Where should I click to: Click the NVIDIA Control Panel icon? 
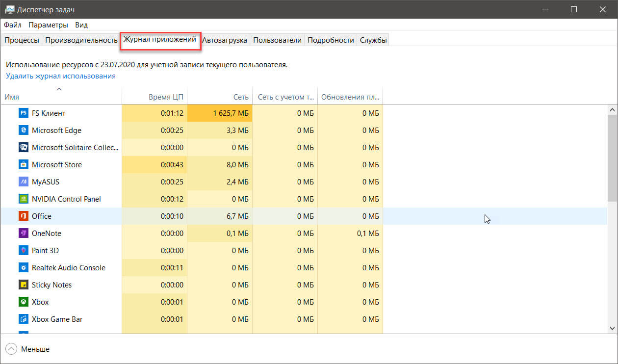[x=23, y=199]
